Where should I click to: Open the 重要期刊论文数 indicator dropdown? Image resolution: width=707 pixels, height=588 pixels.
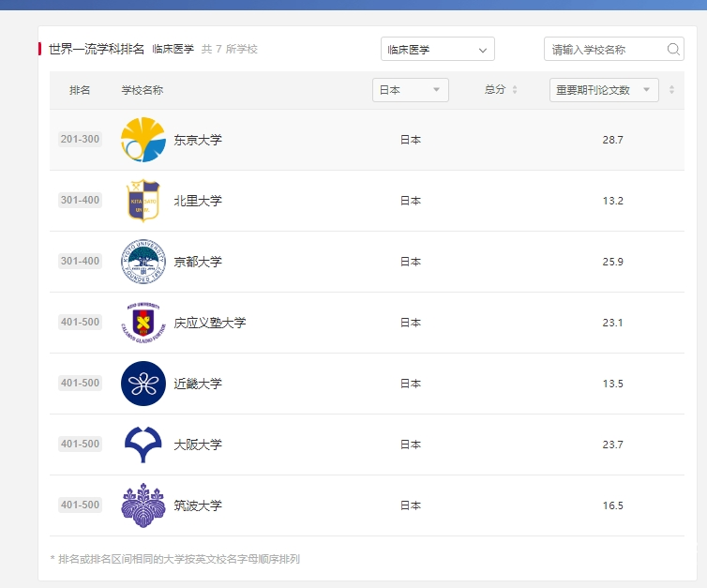tap(604, 90)
